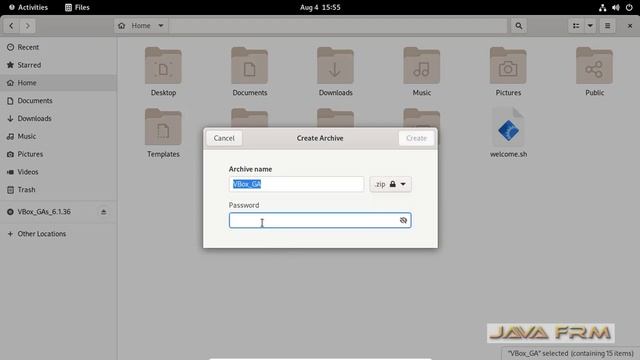The height and width of the screenshot is (360, 640).
Task: Open Trash in the sidebar
Action: click(58, 190)
